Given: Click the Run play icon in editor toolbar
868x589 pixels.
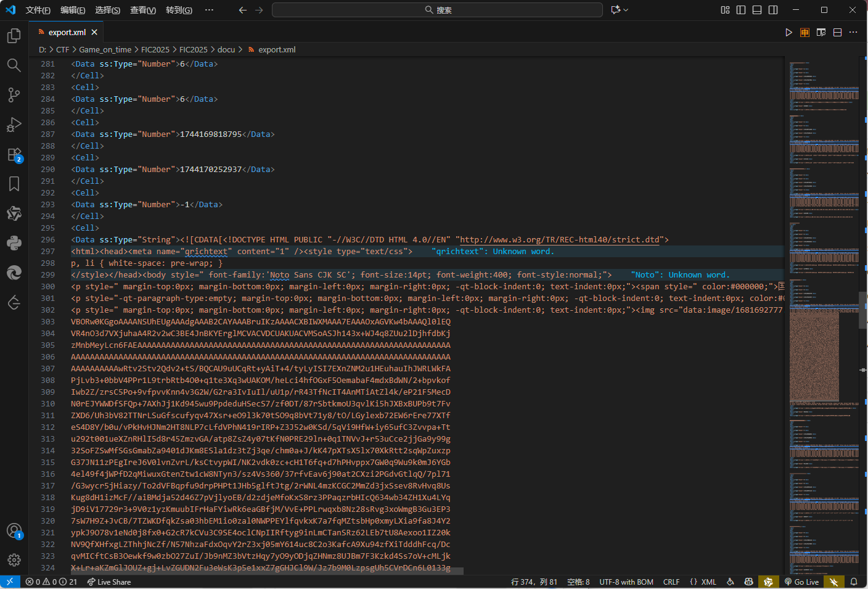Looking at the screenshot, I should click(x=788, y=32).
